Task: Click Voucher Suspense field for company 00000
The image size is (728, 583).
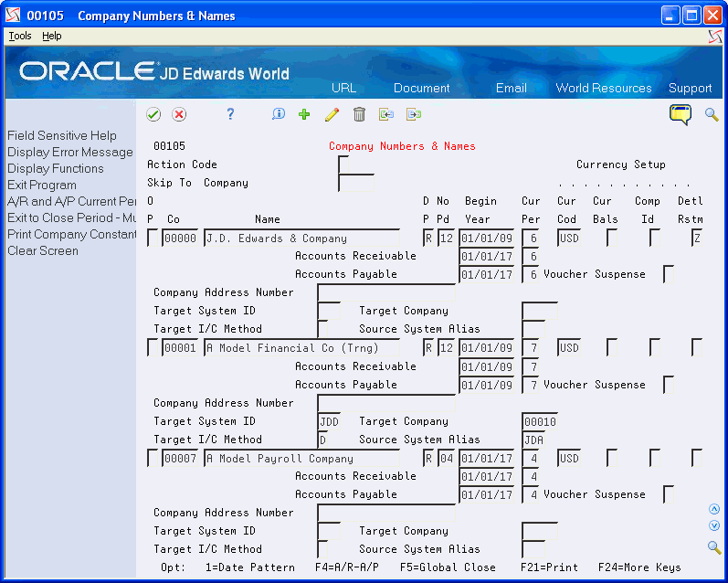Action: (669, 274)
